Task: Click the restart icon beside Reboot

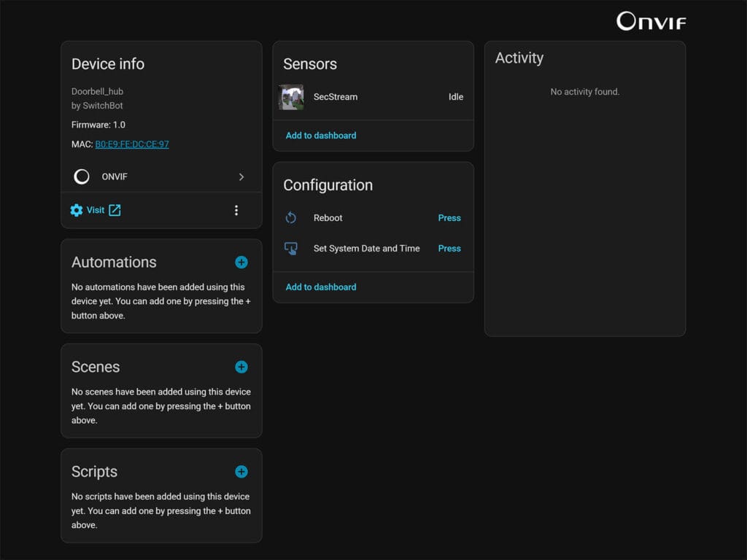Action: click(292, 217)
